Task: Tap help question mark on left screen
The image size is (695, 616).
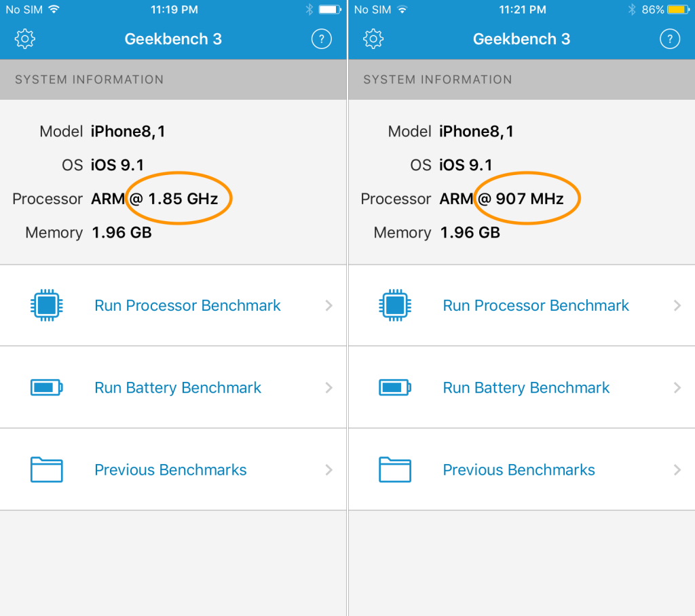Action: tap(322, 39)
